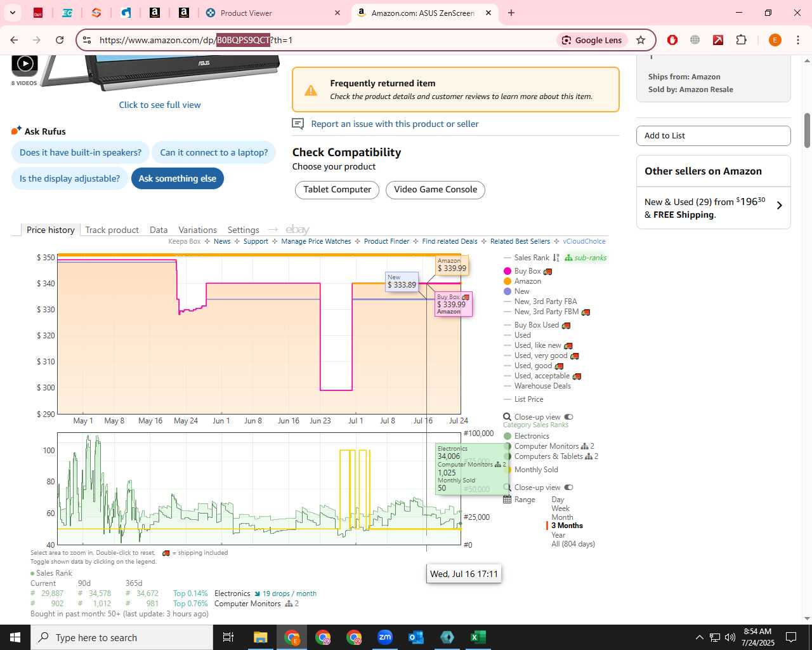Open the Chrome profile avatar E

pos(775,40)
